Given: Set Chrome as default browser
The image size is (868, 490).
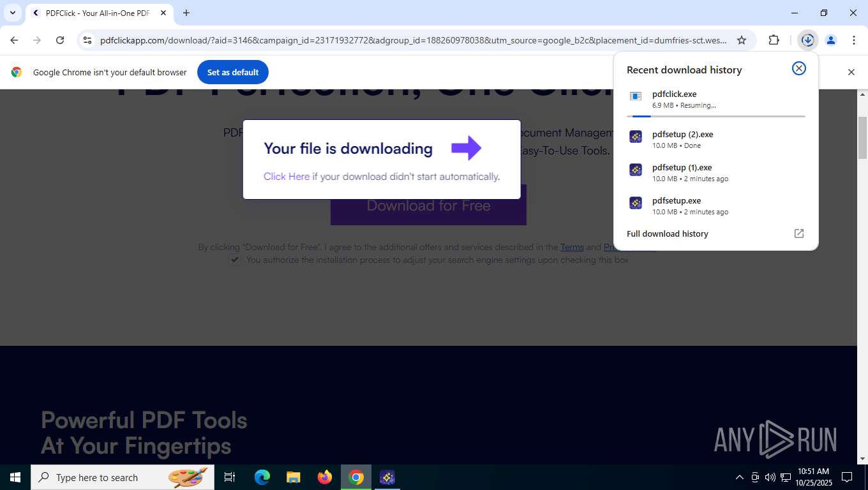Looking at the screenshot, I should pyautogui.click(x=233, y=72).
